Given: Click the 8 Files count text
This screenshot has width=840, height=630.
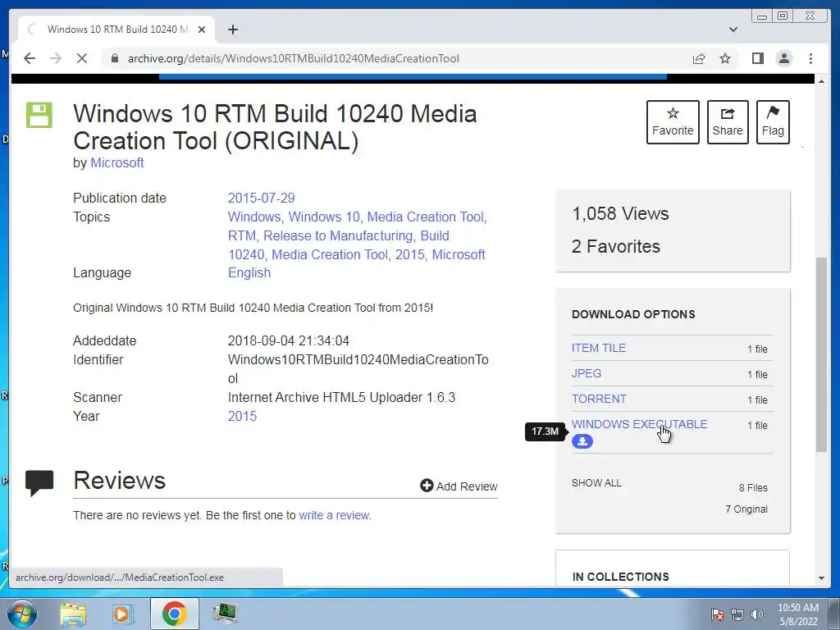Looking at the screenshot, I should [753, 488].
